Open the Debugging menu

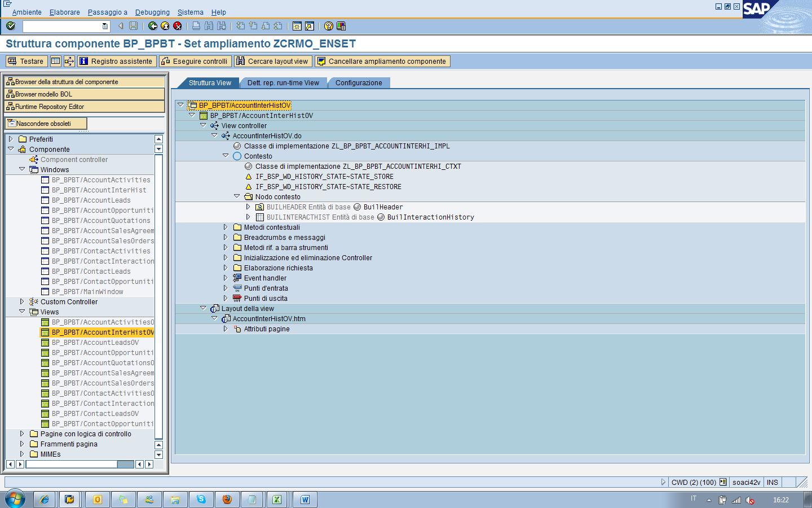click(152, 12)
